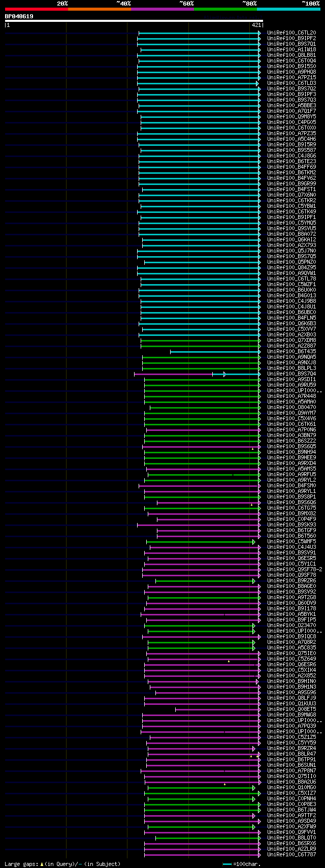The image size is (325, 868).
Task: Select the UniRef100_Q10MG0 label
Action: [291, 788]
